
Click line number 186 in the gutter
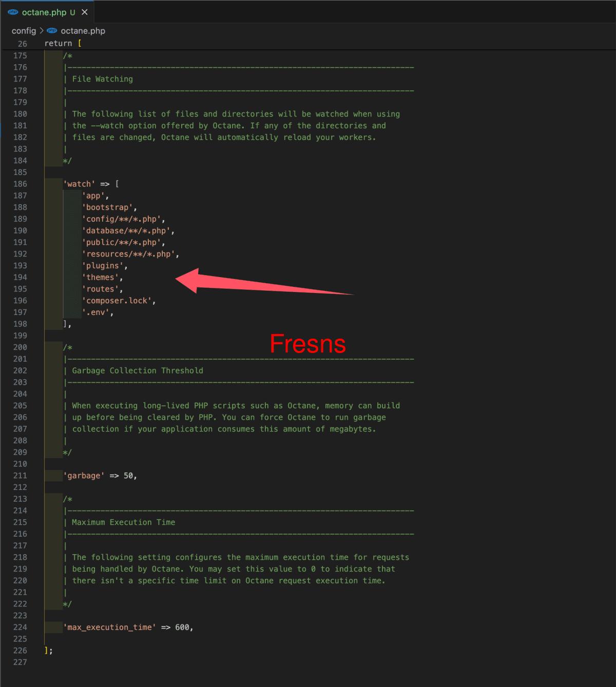tap(20, 184)
